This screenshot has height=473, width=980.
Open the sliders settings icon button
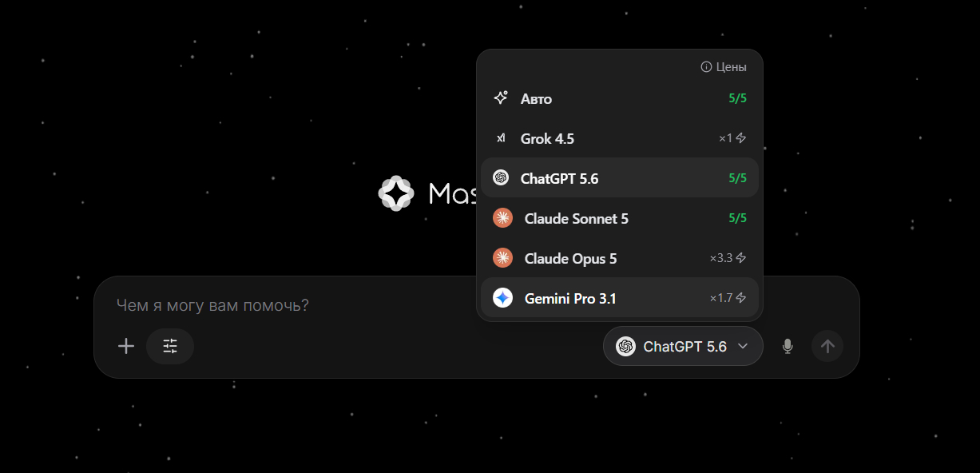point(170,346)
